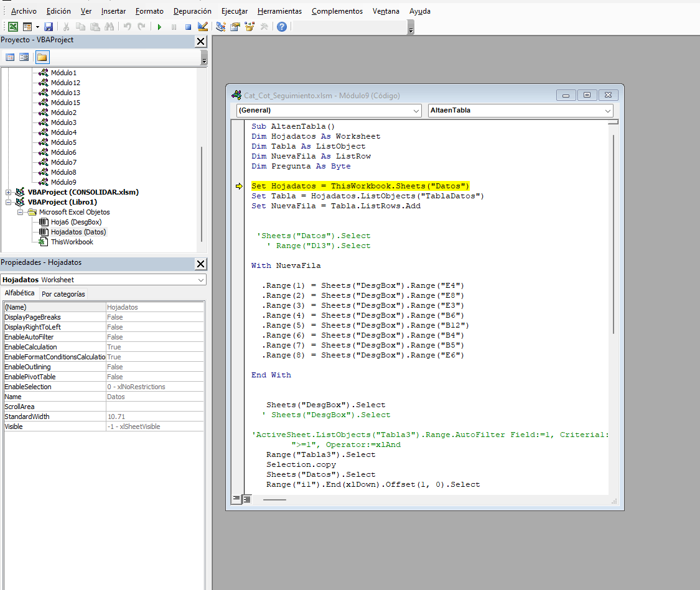Close the Propiedades panel
Image resolution: width=700 pixels, height=590 pixels.
[200, 264]
